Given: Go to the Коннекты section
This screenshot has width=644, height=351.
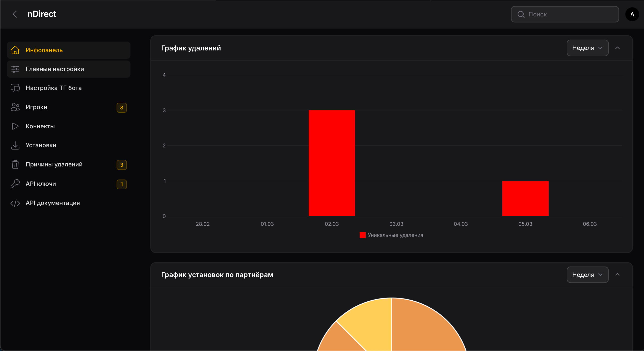Looking at the screenshot, I should [x=40, y=126].
